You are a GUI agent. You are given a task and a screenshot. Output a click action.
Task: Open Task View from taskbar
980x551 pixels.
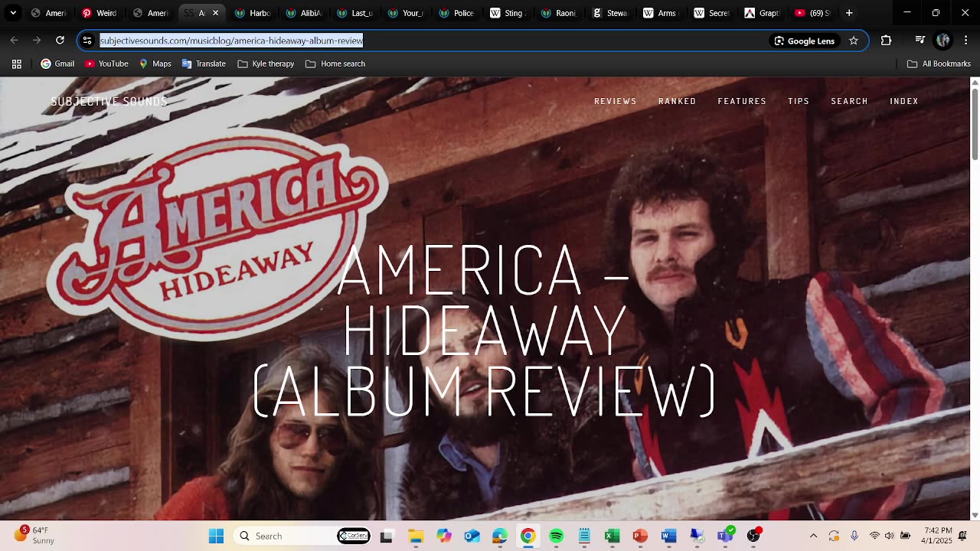(x=387, y=536)
